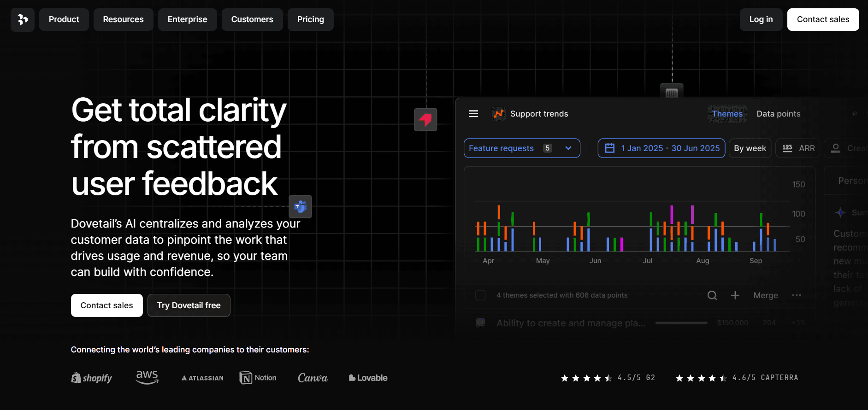Open the hamburger menu in Support trends panel
Viewport: 868px width, 410px height.
473,114
